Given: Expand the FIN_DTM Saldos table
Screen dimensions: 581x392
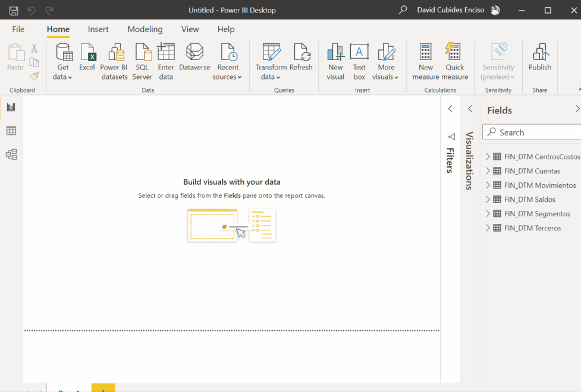Looking at the screenshot, I should [x=488, y=199].
